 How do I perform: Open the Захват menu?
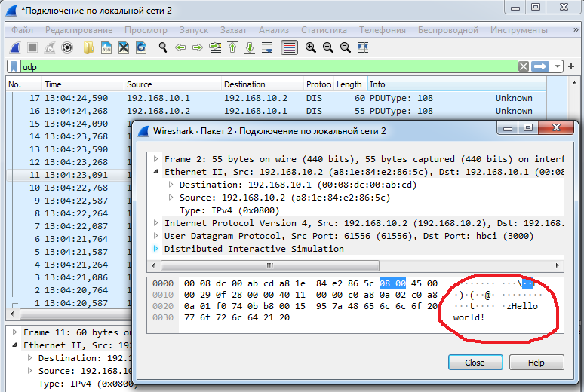234,30
